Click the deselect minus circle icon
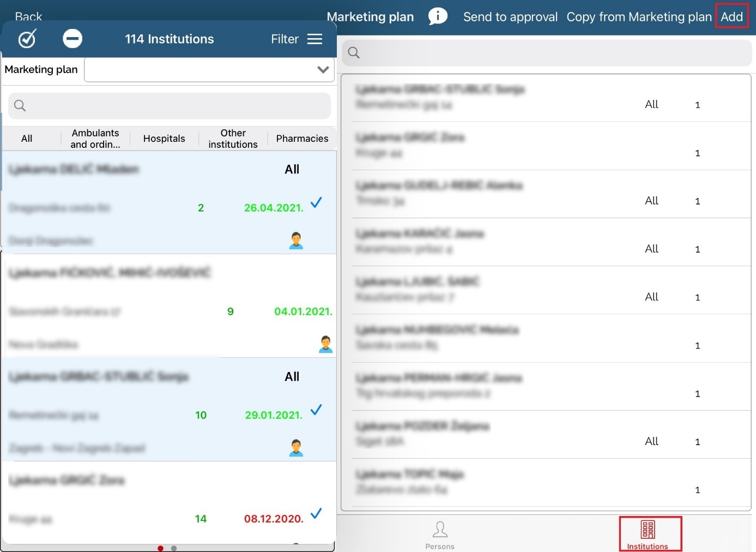The height and width of the screenshot is (552, 756). point(72,39)
